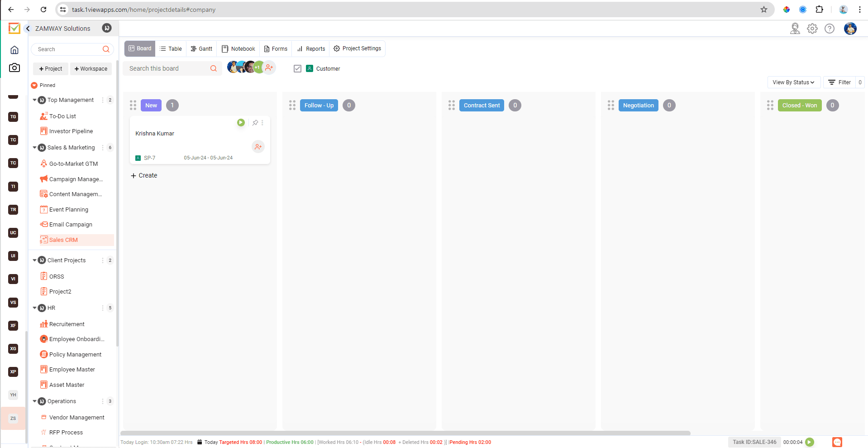Viewport: 868px width, 448px height.
Task: Pin the Krishna Kumar card
Action: (255, 123)
